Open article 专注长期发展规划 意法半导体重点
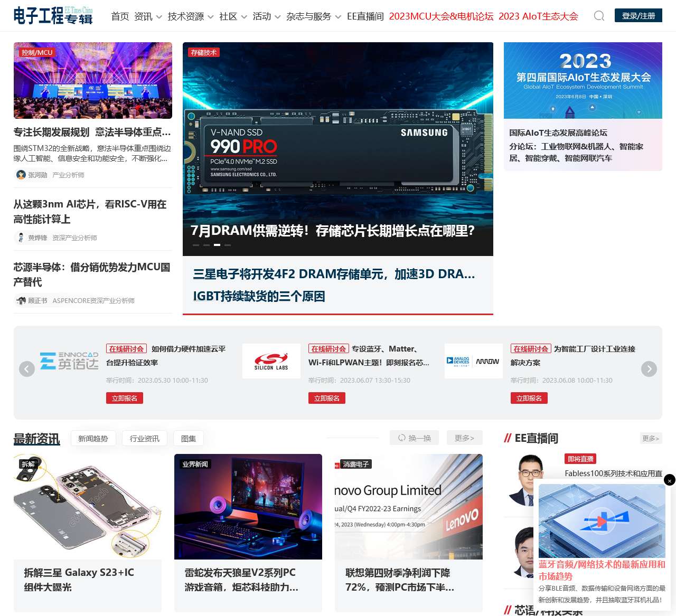 [92, 132]
